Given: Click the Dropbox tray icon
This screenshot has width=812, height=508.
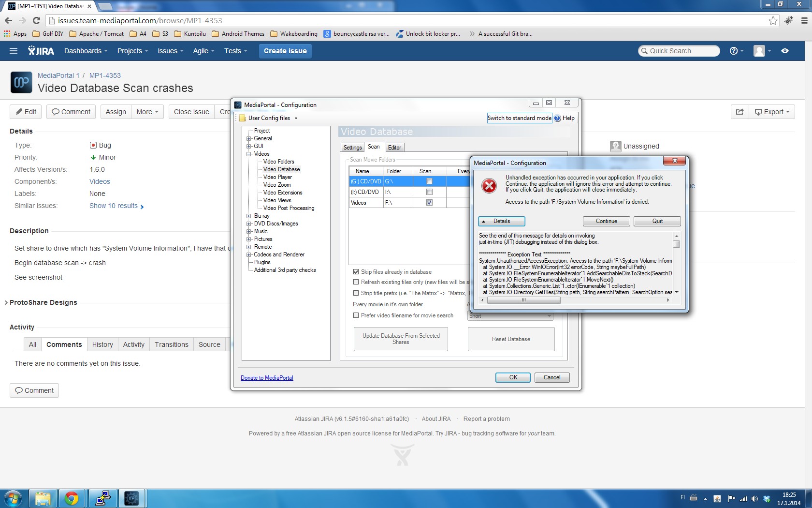Looking at the screenshot, I should 767,498.
